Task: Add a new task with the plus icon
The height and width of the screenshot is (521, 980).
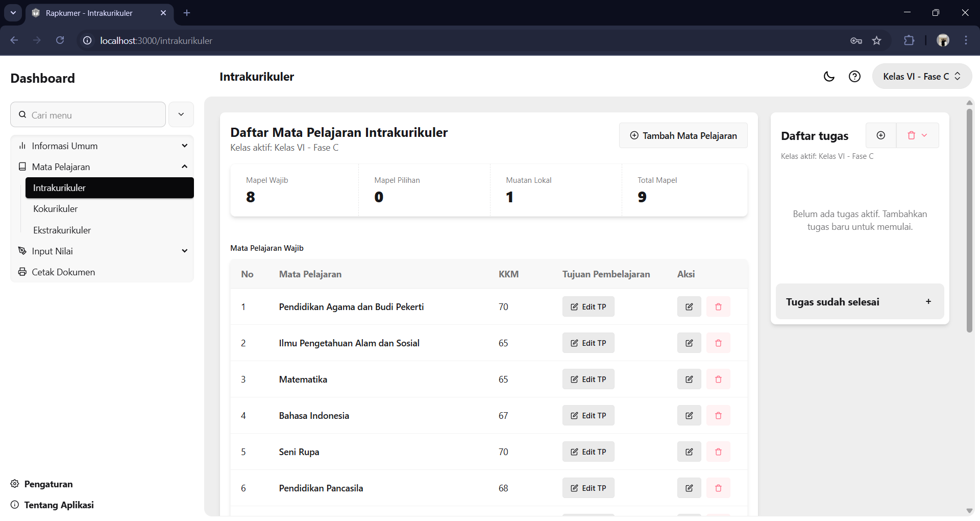Action: pyautogui.click(x=880, y=135)
